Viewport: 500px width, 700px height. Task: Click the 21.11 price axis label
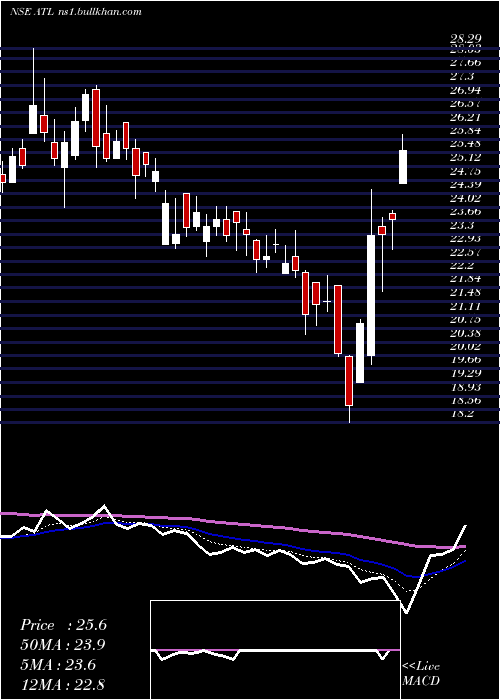466,306
